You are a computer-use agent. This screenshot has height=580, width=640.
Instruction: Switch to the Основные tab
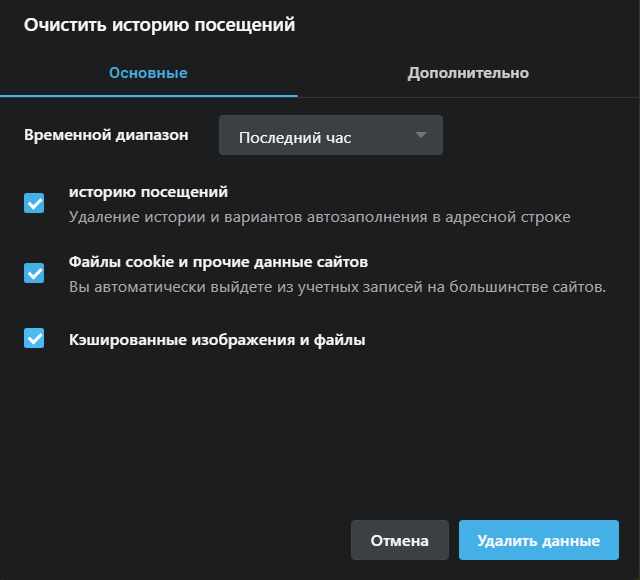(148, 73)
